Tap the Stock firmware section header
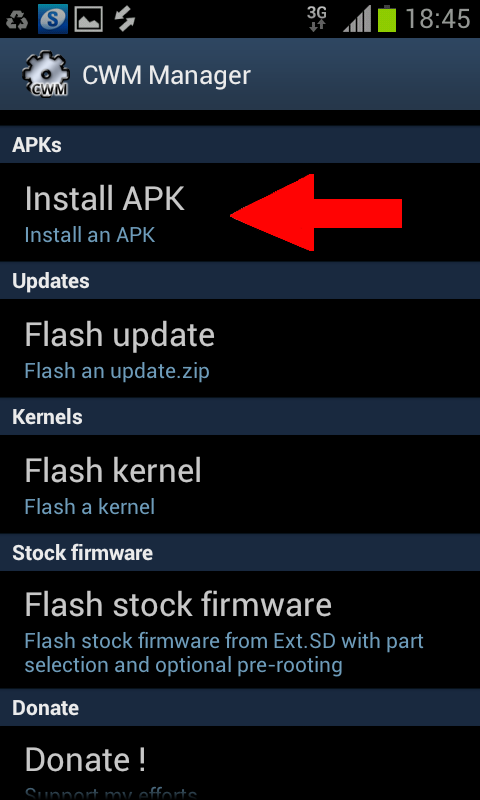Viewport: 480px width, 800px height. pos(240,553)
